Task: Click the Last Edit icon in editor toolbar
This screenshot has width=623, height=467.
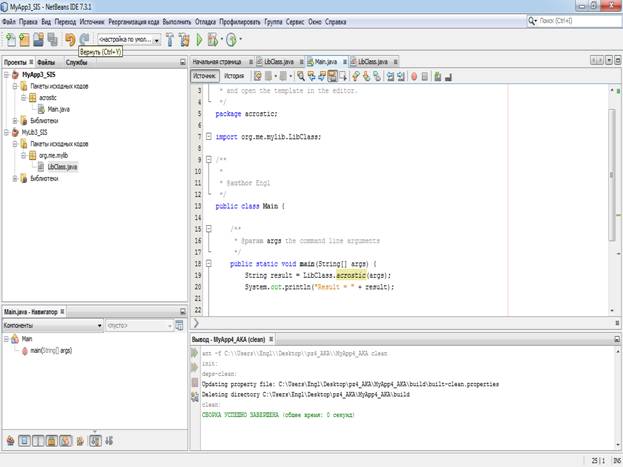Action: click(x=257, y=76)
